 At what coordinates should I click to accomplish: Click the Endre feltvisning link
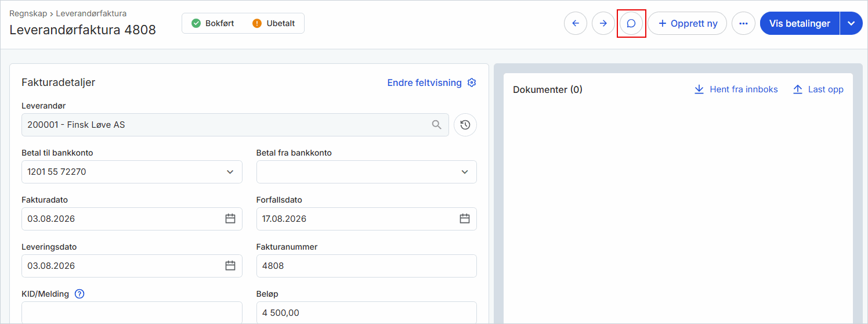425,82
